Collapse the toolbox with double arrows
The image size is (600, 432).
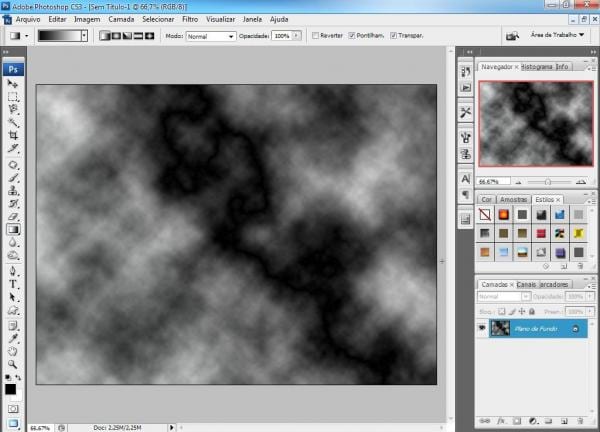(6, 52)
